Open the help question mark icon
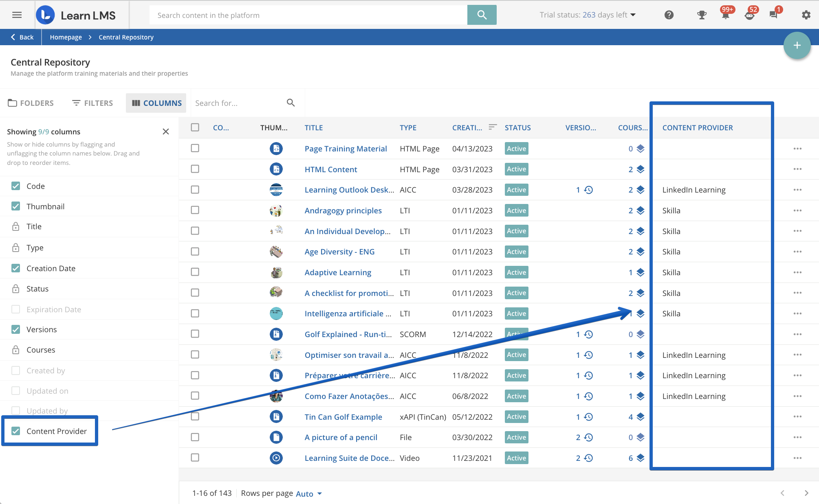Viewport: 819px width, 504px height. pyautogui.click(x=669, y=15)
